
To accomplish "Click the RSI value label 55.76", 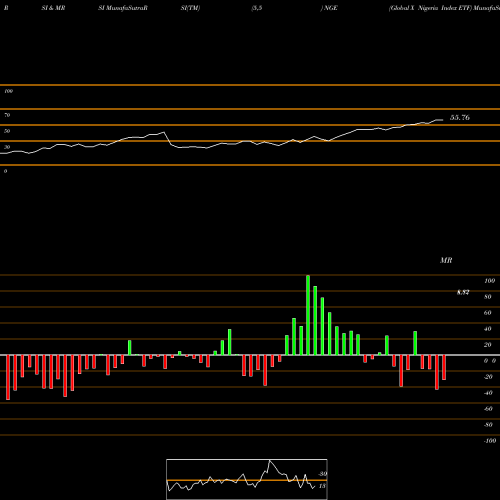I will coord(460,118).
